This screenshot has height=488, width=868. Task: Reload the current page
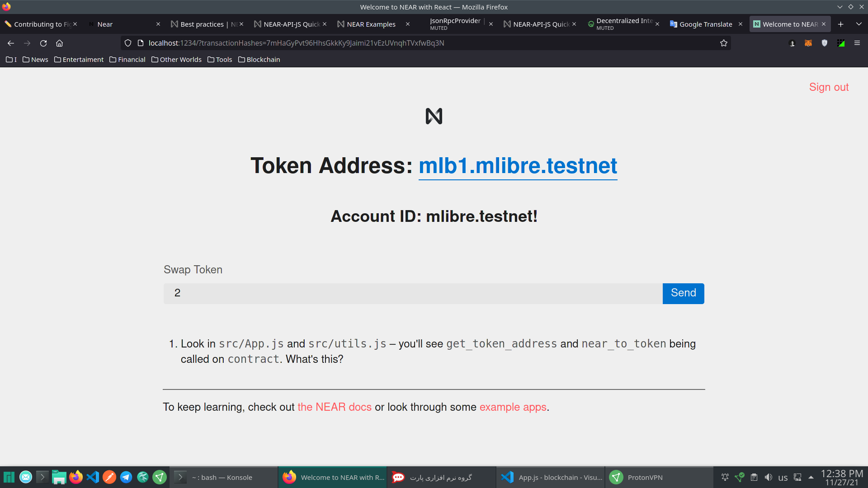click(43, 43)
